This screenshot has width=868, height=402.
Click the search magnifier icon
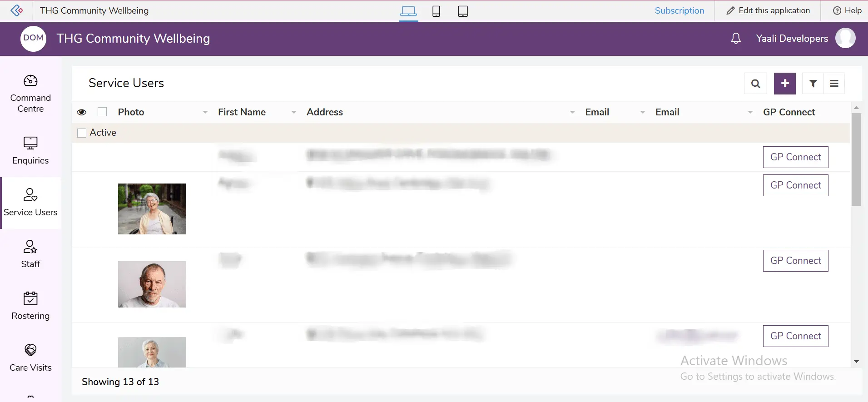click(755, 84)
